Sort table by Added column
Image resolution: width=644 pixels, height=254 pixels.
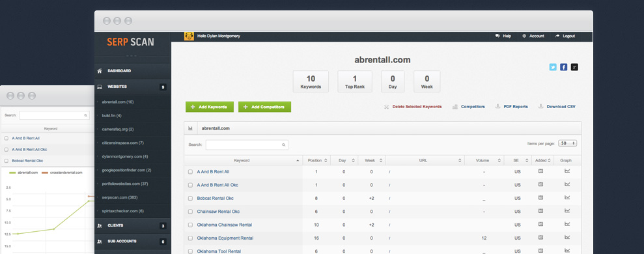point(542,160)
